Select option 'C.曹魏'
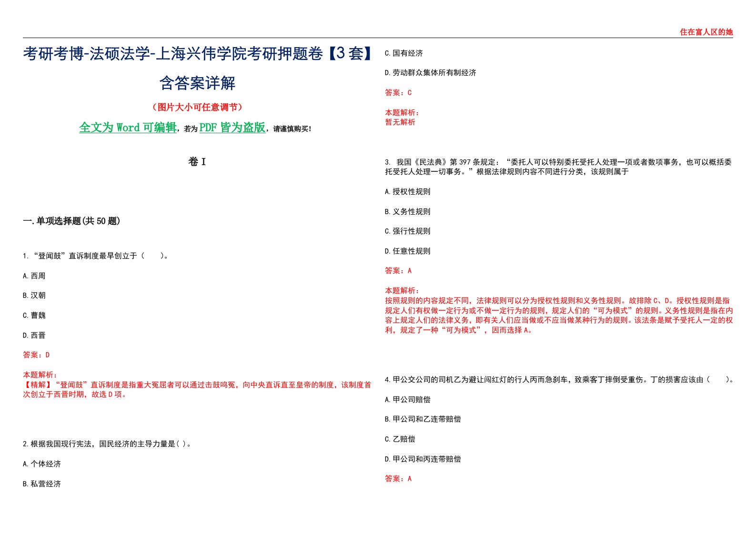This screenshot has height=534, width=756. tap(34, 316)
